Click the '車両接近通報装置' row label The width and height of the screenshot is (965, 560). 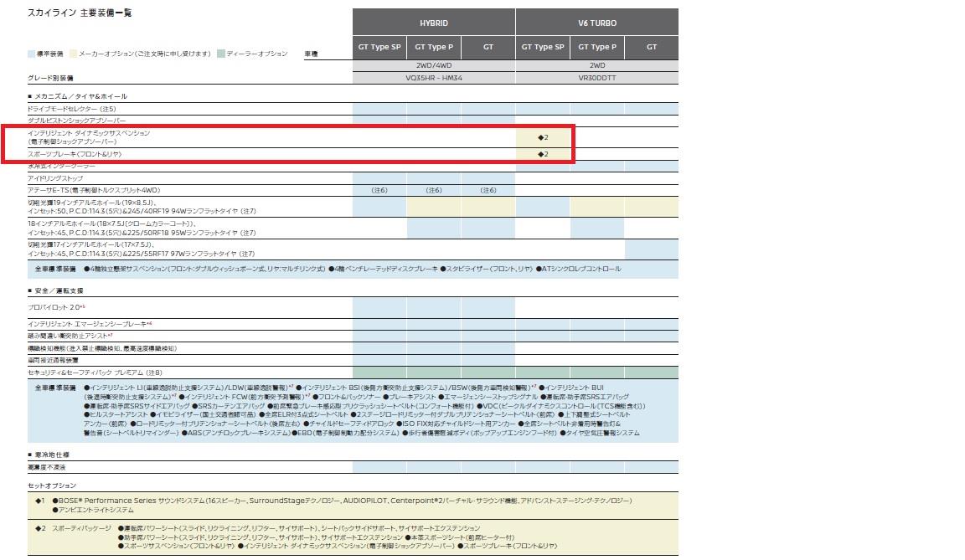click(x=53, y=360)
